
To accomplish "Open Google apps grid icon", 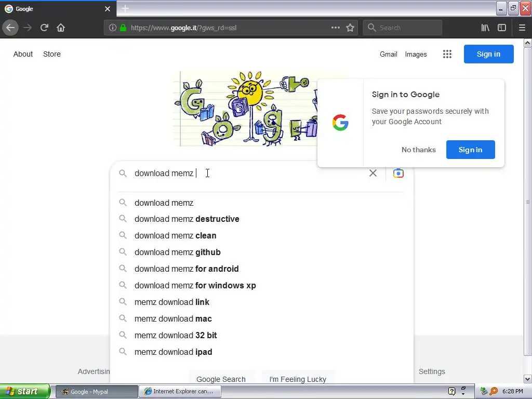I will click(447, 54).
